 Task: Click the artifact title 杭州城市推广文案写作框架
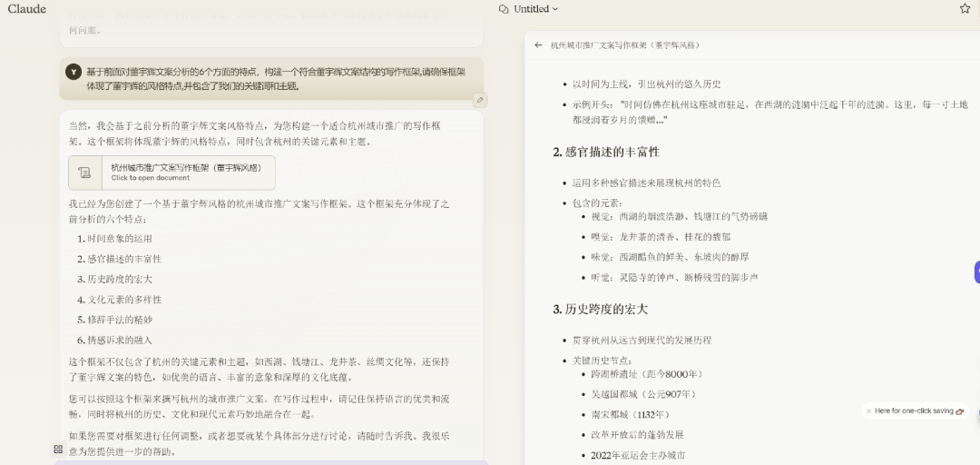pos(625,45)
